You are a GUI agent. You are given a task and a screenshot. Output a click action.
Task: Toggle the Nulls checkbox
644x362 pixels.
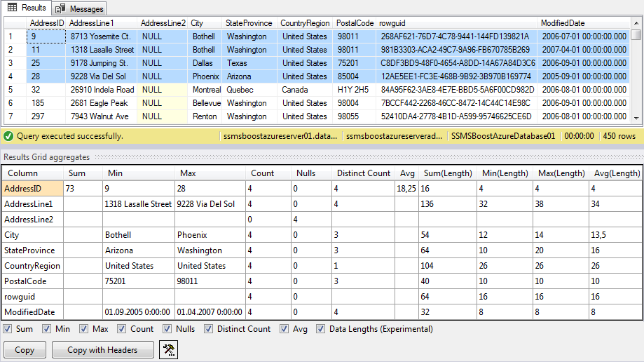pyautogui.click(x=167, y=329)
